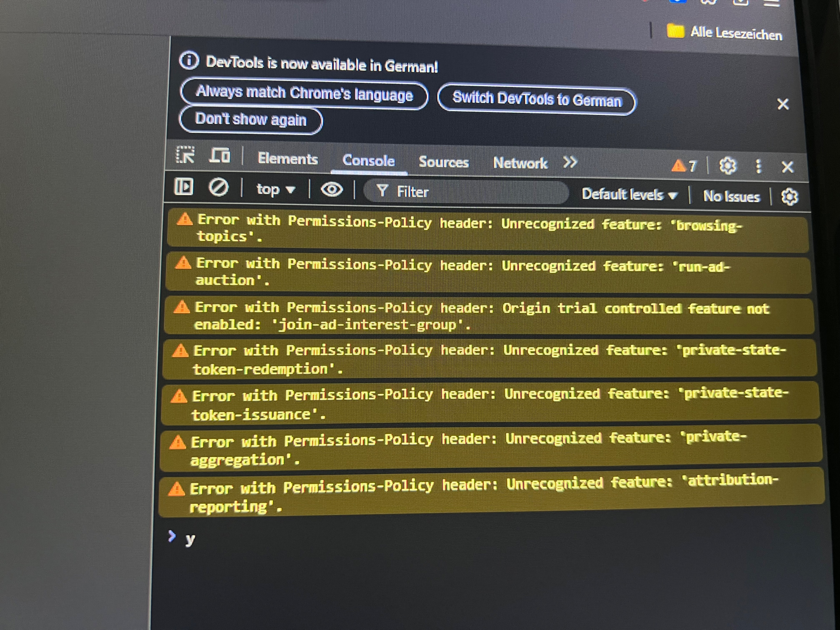Dismiss the language notification banner
Screen dimensions: 840x630
pyautogui.click(x=783, y=104)
